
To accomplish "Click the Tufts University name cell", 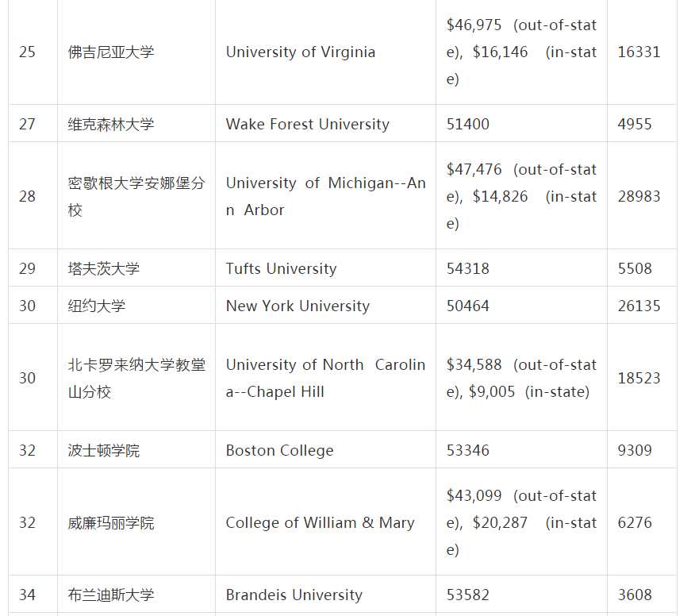I will coord(281,268).
